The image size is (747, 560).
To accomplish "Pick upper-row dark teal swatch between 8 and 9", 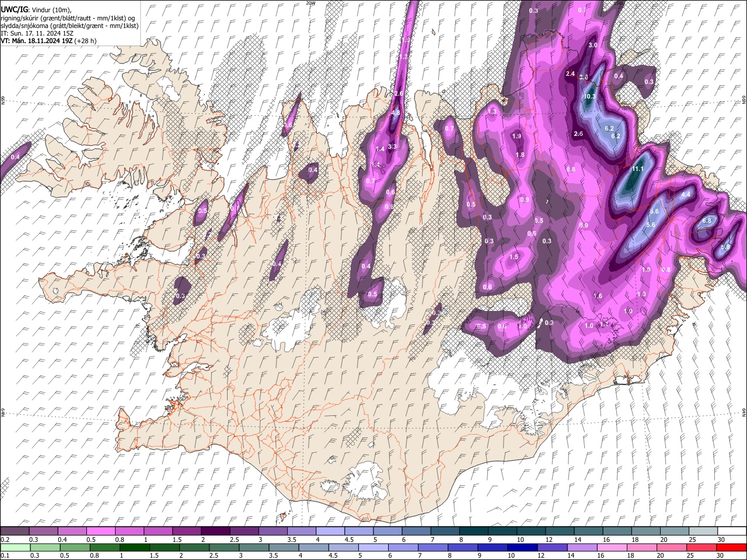I will (473, 531).
